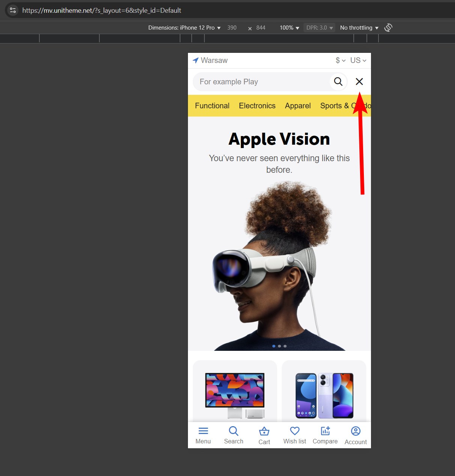The image size is (455, 476).
Task: Click the site information icon in address bar
Action: pos(13,10)
